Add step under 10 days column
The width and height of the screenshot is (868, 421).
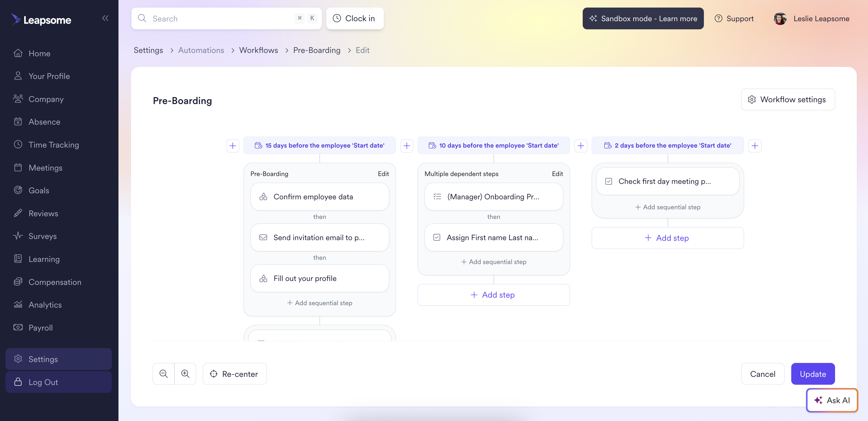tap(493, 295)
